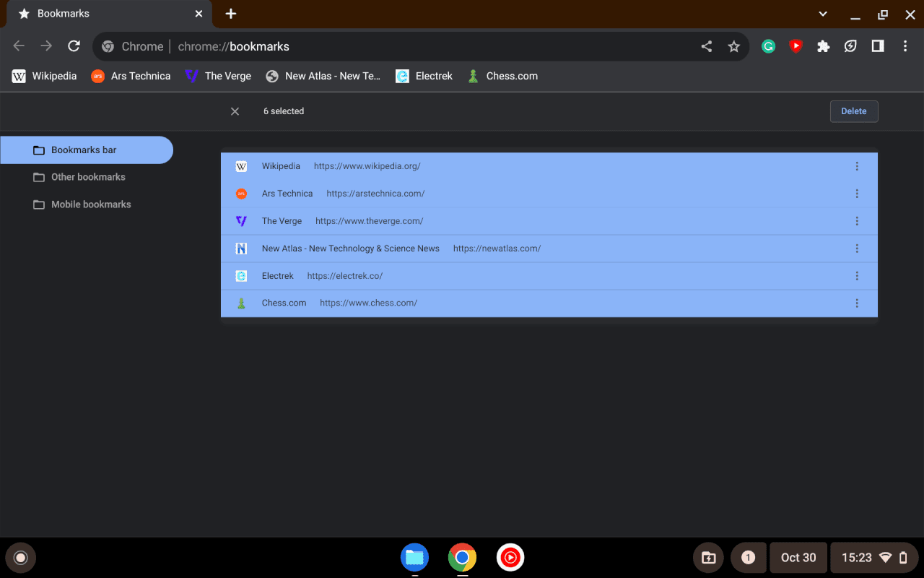
Task: Click the Electrek favicon in the list
Action: [241, 276]
